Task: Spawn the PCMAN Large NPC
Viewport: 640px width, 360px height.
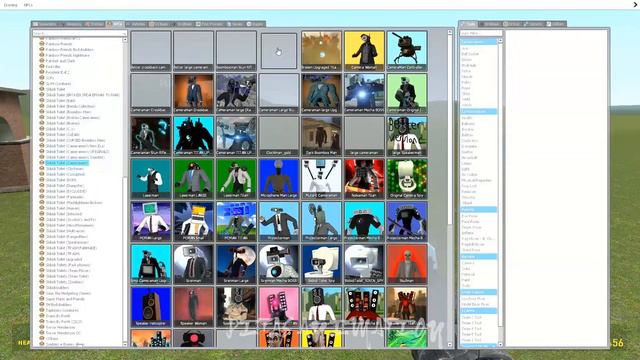Action: (x=151, y=221)
